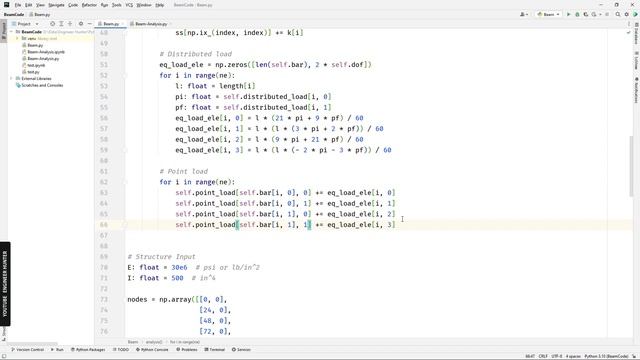Open IDE settings gear icon in toolbar
Image resolution: width=640 pixels, height=360 pixels.
point(627,14)
